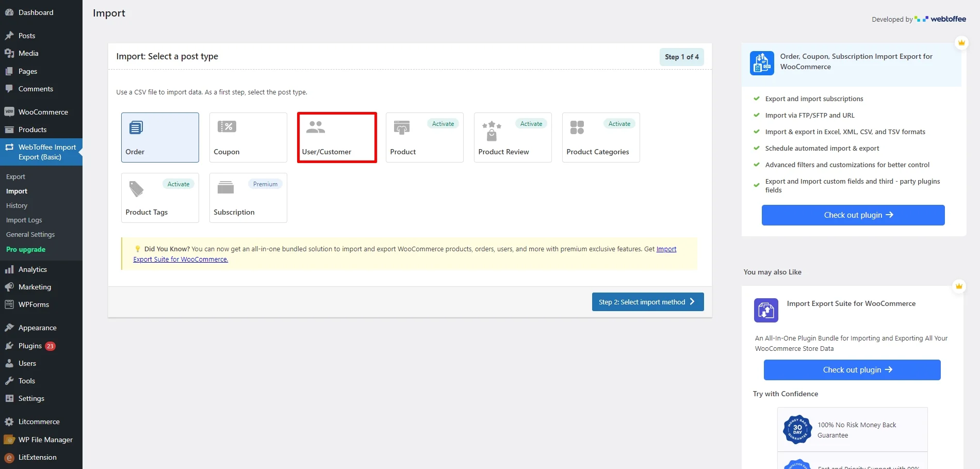Click the webtoffee developer logo

[940, 19]
